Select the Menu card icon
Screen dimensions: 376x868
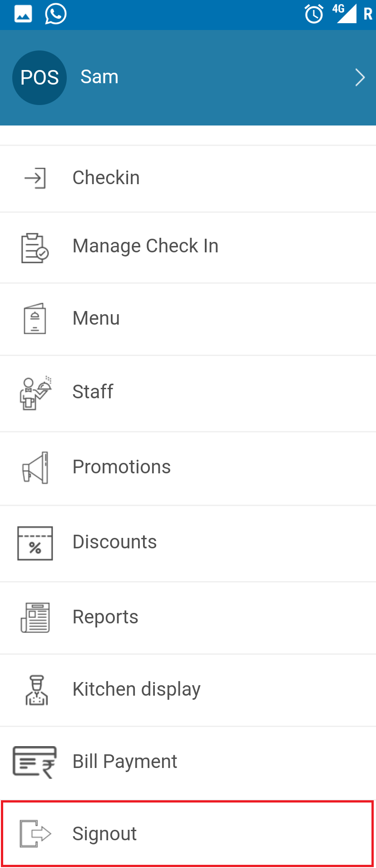tap(35, 319)
